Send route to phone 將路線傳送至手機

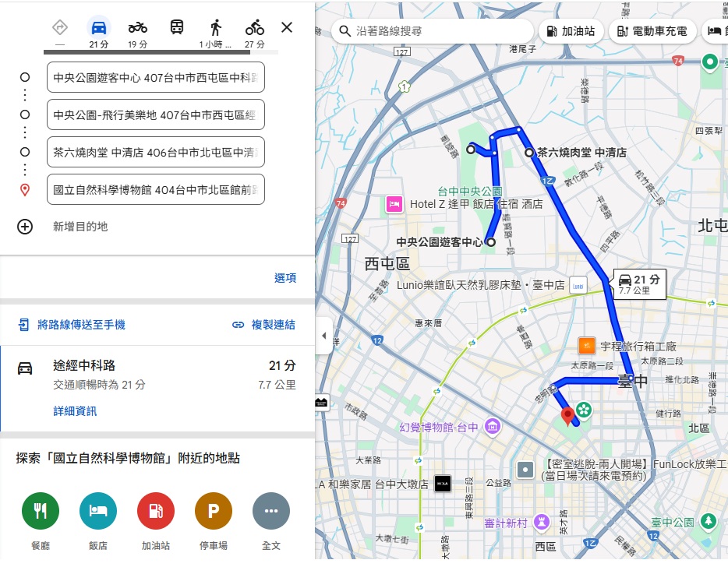tap(72, 324)
